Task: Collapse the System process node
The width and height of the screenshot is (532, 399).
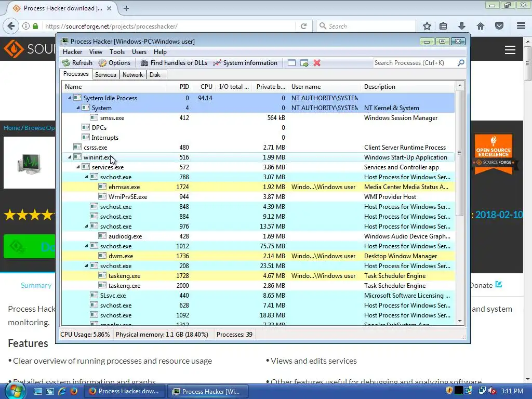Action: coord(78,108)
